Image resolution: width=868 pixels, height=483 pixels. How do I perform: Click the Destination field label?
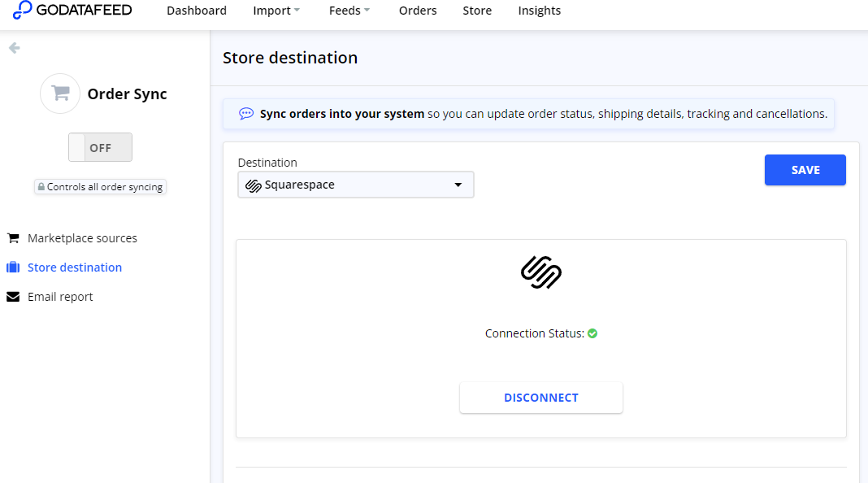(x=267, y=163)
